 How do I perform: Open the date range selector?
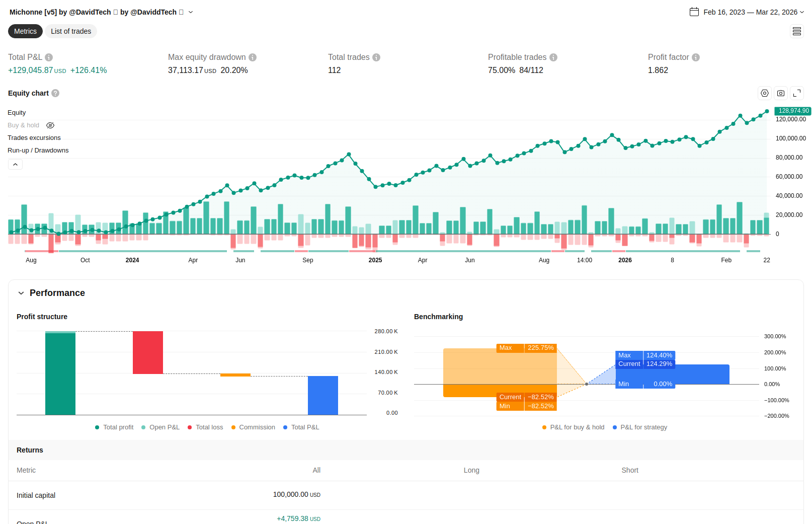[750, 12]
